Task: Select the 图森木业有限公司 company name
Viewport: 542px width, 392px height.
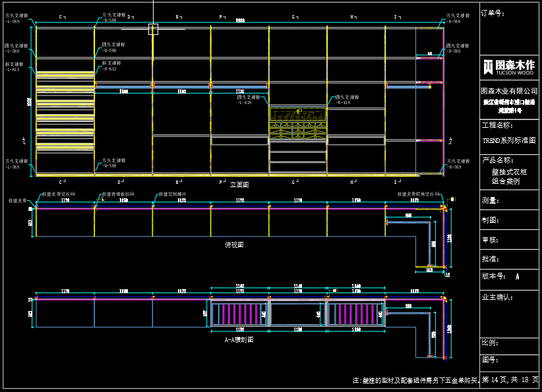Action: (509, 90)
